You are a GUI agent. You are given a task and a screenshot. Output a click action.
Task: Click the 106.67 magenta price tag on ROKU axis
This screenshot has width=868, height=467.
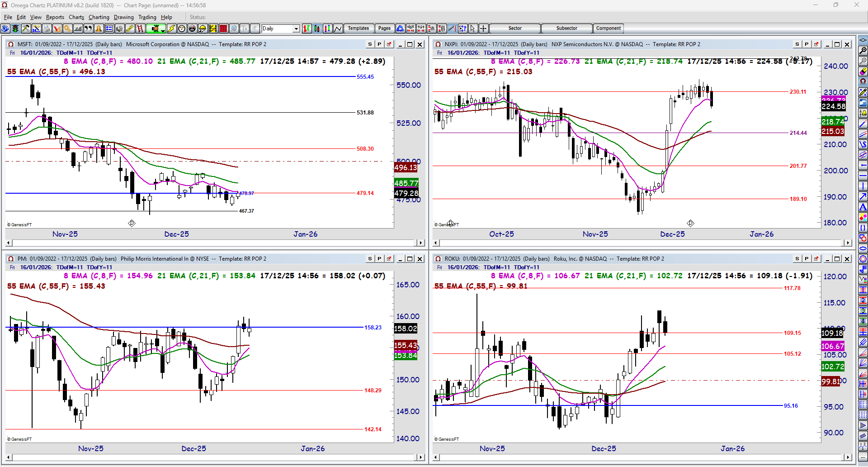833,346
